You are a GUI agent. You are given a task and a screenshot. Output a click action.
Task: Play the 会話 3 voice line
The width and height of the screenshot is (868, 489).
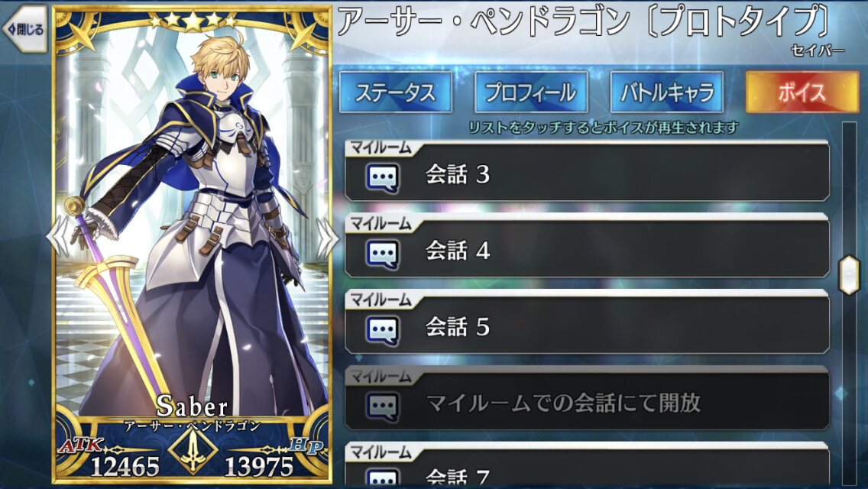(587, 171)
